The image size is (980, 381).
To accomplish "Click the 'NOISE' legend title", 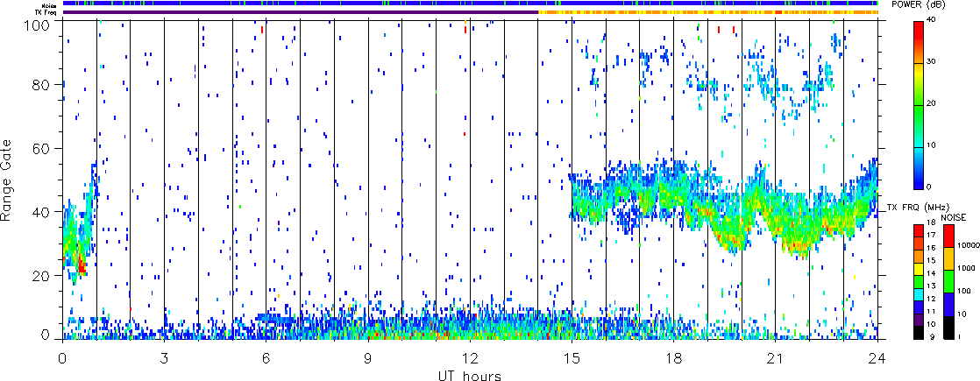I will click(953, 217).
